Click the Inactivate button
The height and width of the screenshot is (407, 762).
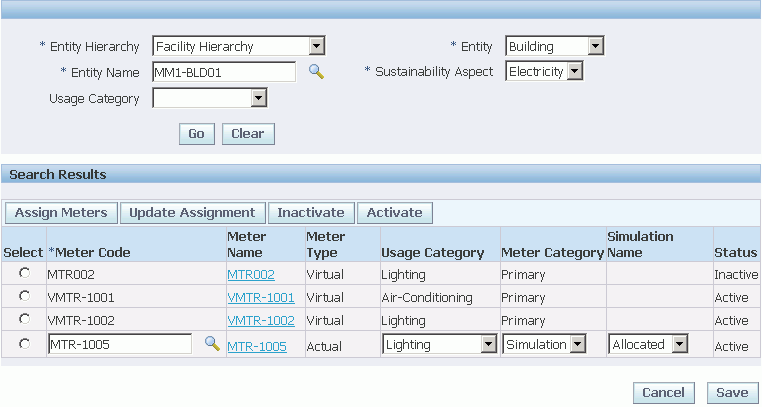[x=311, y=213]
